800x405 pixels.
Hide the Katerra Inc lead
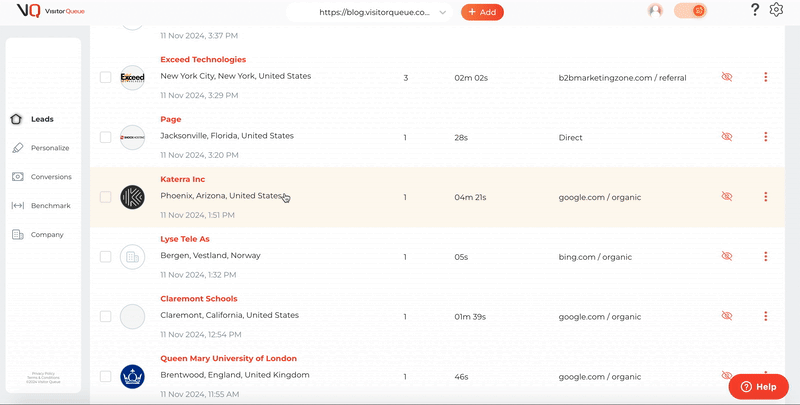pyautogui.click(x=727, y=196)
